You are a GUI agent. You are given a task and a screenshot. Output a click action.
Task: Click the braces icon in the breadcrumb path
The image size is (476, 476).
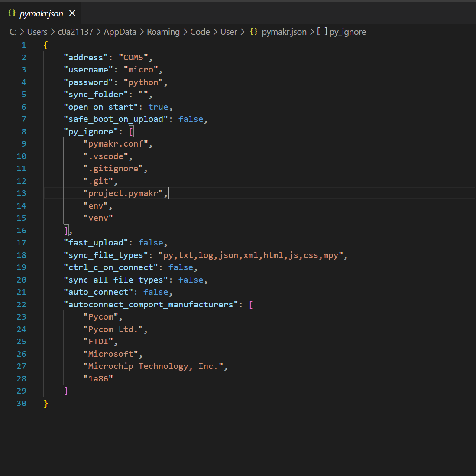point(254,32)
